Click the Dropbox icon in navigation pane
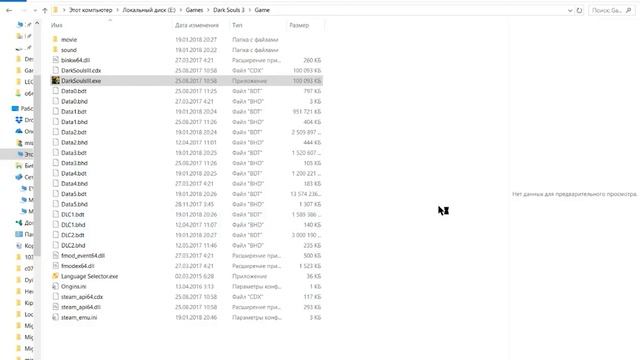This screenshot has width=640, height=360. point(19,120)
